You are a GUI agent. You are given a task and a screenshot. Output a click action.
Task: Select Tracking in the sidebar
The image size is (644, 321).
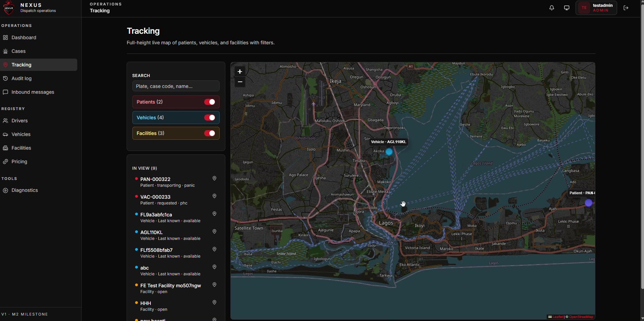39,65
